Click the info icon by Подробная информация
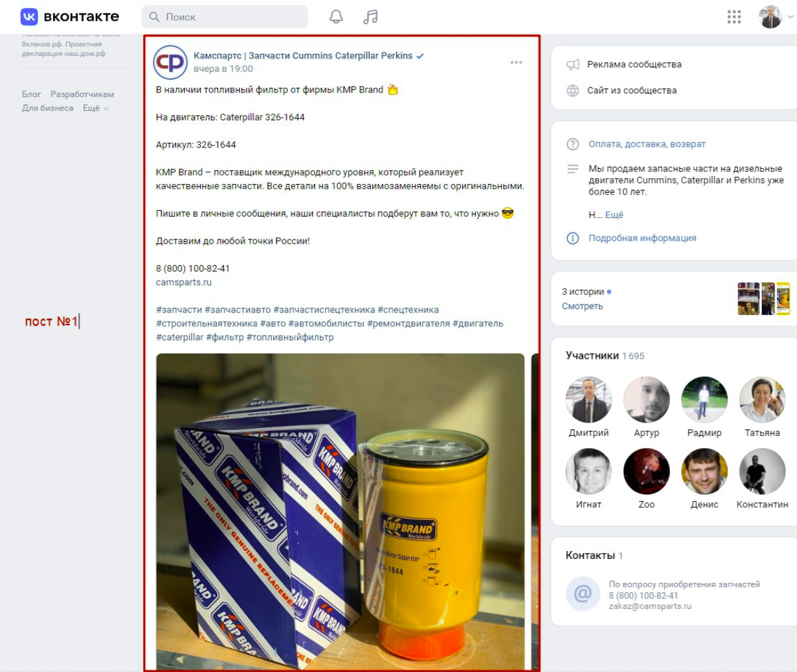The height and width of the screenshot is (672, 797). tap(573, 238)
